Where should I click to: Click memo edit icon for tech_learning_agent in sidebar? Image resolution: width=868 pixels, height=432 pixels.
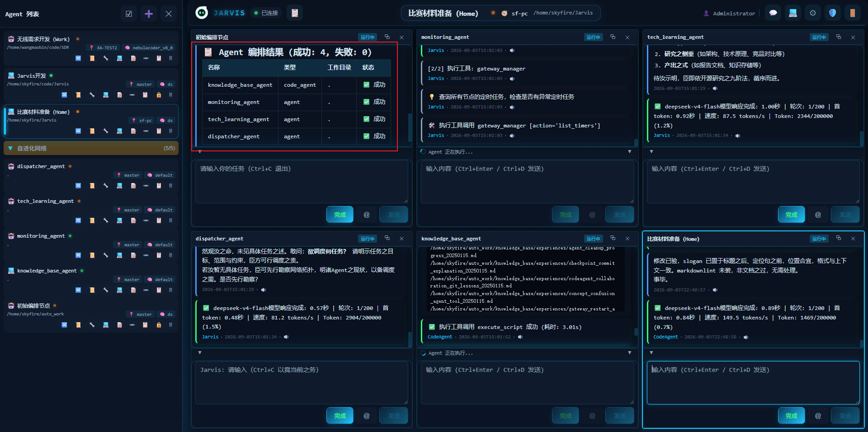tap(133, 221)
